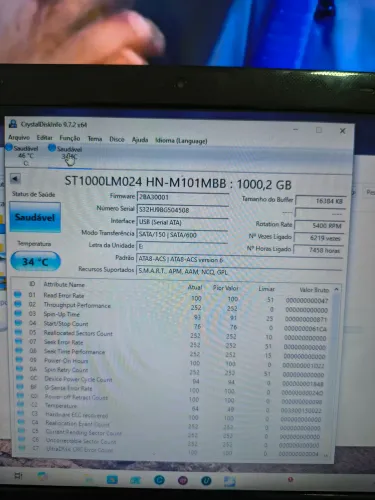This screenshot has height=500, width=375.
Task: Click the status dot of Uncorrectable Sector Count
Action: coord(22,439)
